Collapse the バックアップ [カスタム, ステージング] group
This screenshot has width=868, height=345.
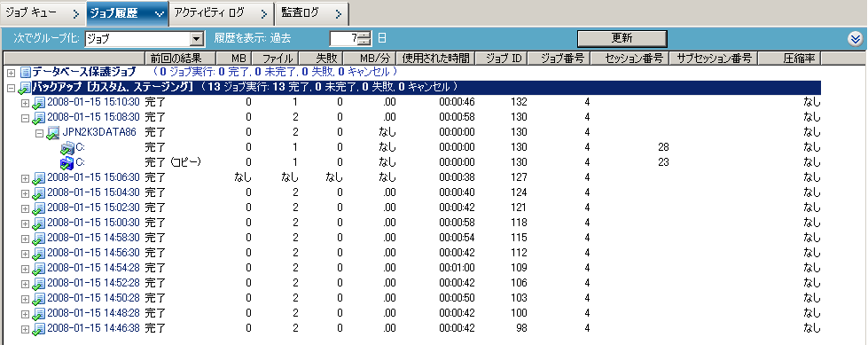[x=11, y=88]
